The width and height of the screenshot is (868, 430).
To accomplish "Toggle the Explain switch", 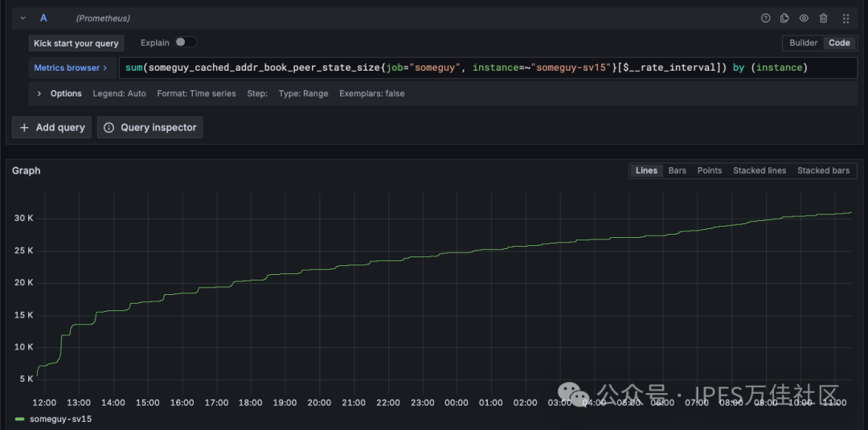I will pyautogui.click(x=186, y=43).
